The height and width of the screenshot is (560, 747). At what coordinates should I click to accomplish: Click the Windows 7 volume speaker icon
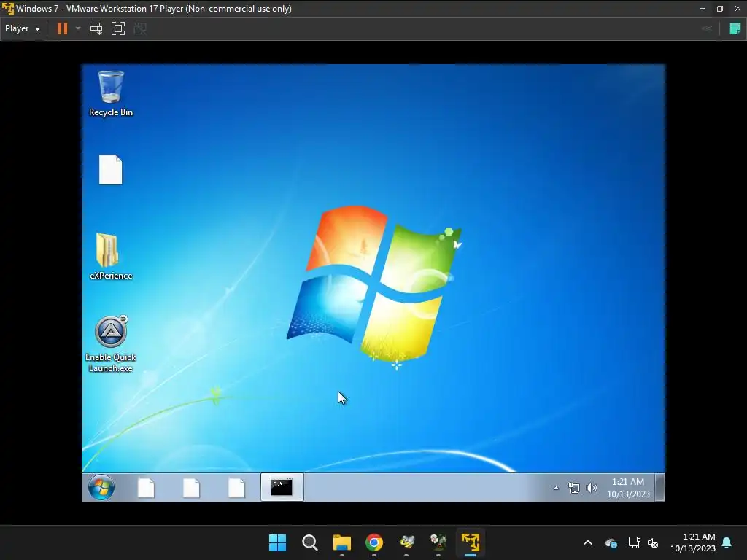click(x=591, y=488)
